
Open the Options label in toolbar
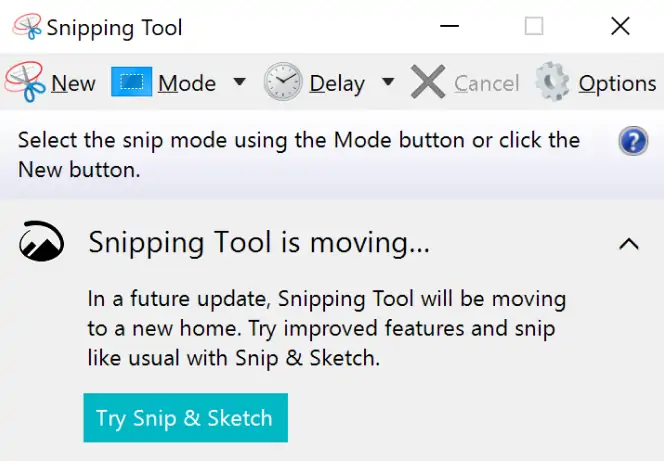pyautogui.click(x=617, y=84)
